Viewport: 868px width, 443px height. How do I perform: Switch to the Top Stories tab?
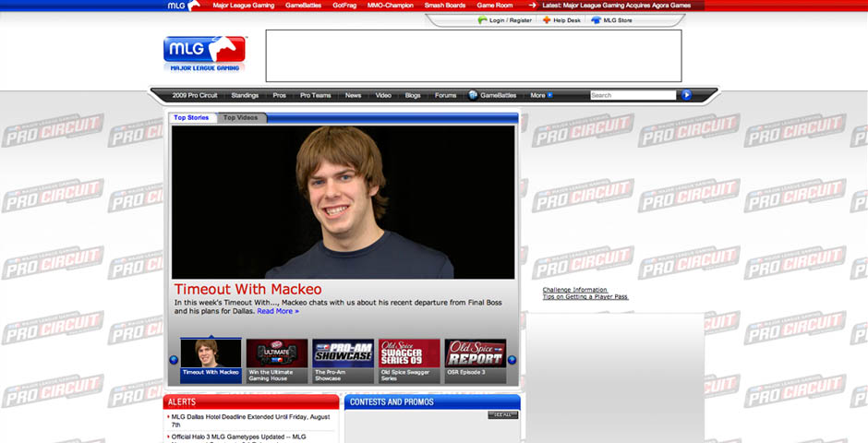[x=191, y=118]
